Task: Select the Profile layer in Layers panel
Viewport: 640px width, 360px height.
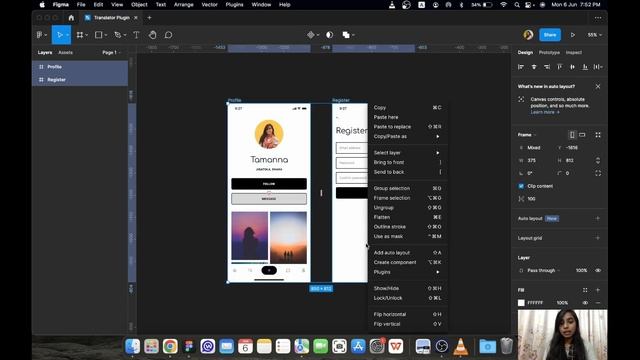Action: (x=80, y=67)
